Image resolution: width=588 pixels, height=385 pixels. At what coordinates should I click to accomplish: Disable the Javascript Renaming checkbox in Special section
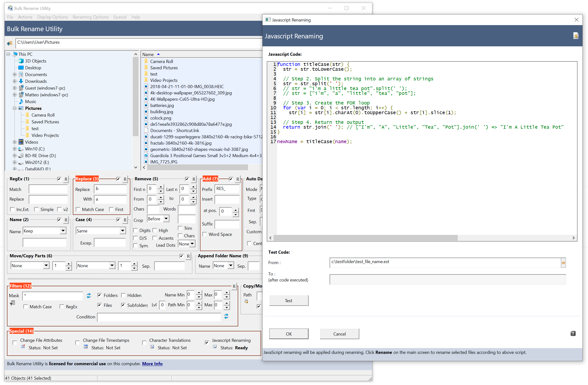click(x=207, y=342)
